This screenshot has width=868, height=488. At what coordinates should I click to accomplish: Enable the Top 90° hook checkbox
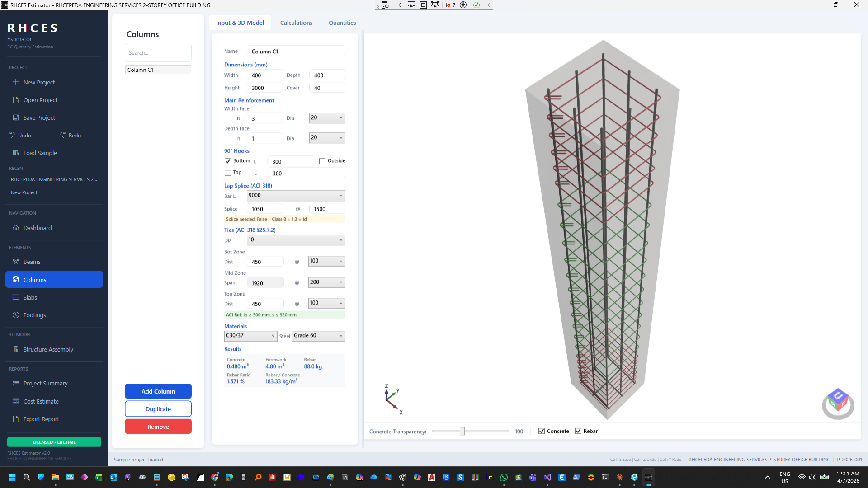click(x=227, y=173)
